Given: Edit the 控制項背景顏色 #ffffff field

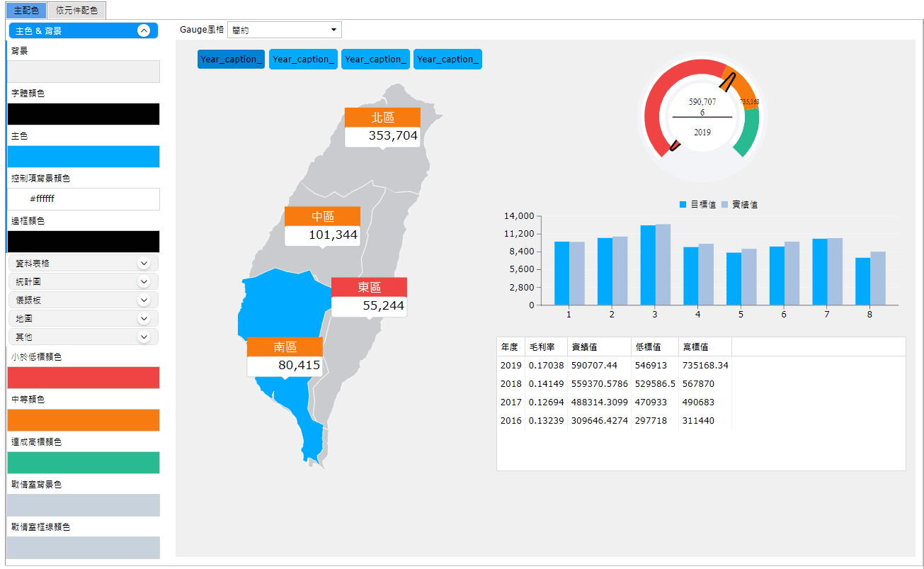Looking at the screenshot, I should [84, 199].
